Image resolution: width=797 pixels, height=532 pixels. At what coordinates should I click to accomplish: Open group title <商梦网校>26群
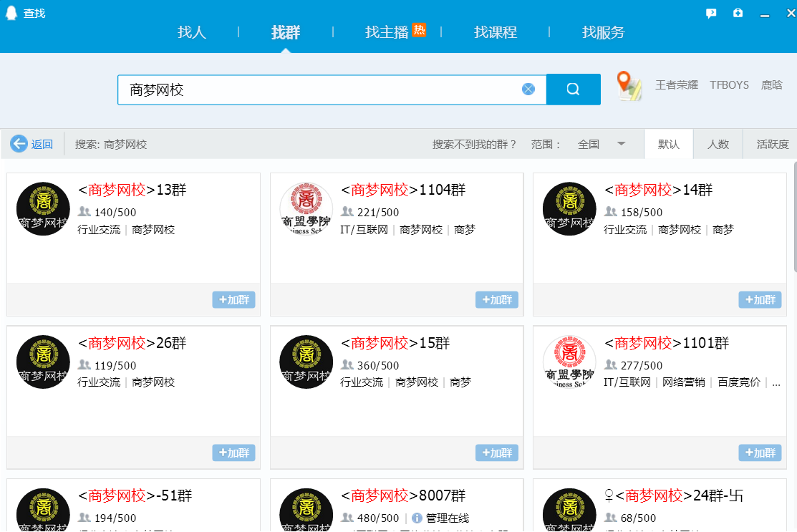click(x=132, y=343)
